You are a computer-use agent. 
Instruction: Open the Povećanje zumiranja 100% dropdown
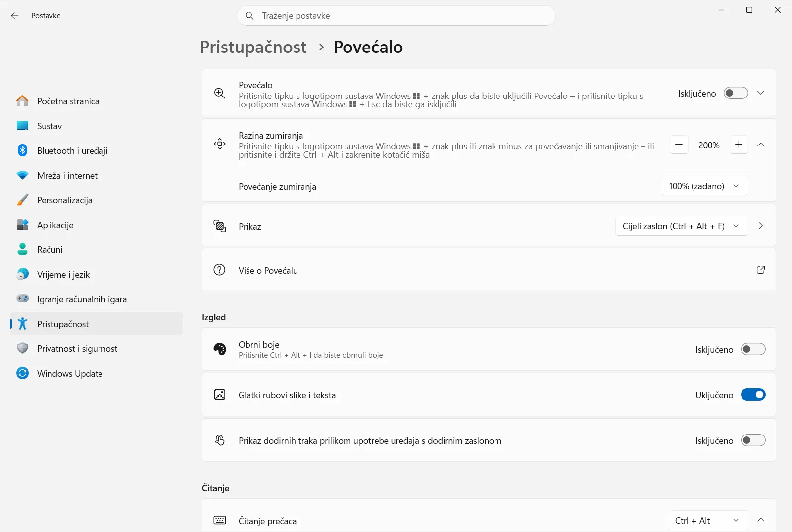click(704, 186)
